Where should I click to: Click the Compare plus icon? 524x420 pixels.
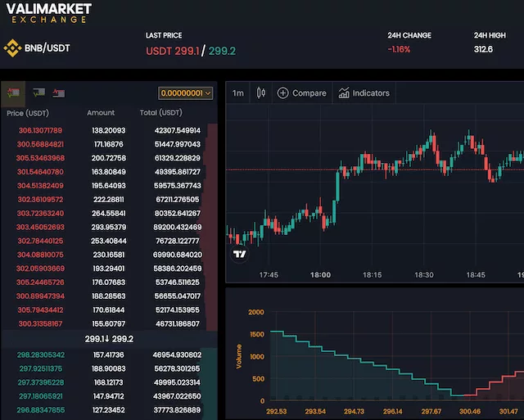point(282,93)
